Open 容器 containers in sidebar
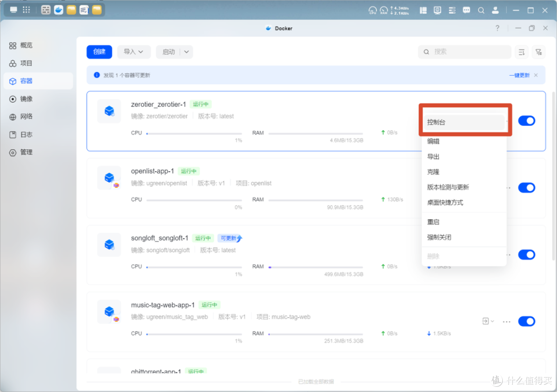The image size is (557, 392). click(38, 81)
